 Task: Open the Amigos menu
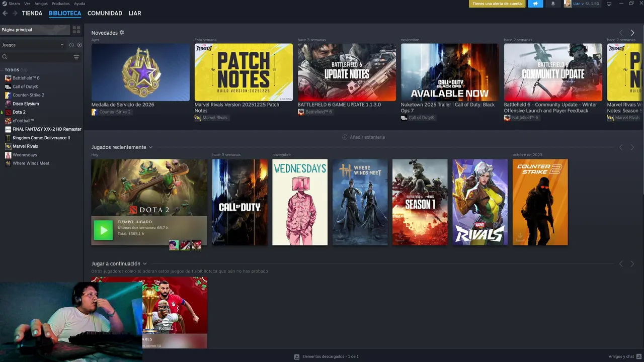pyautogui.click(x=41, y=4)
